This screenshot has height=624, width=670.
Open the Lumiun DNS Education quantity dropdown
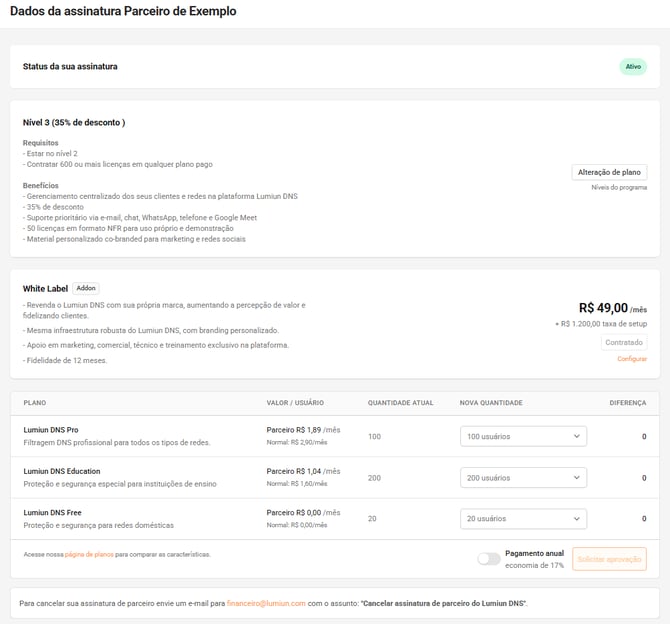coord(523,478)
